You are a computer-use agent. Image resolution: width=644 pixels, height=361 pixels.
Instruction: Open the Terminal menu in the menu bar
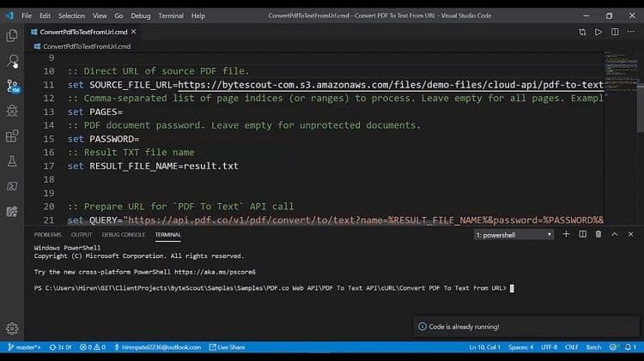pyautogui.click(x=171, y=15)
